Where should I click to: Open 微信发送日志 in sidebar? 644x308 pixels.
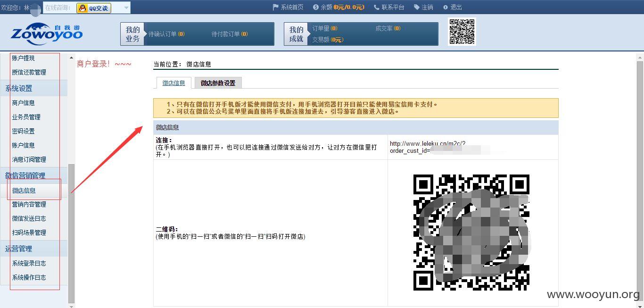pyautogui.click(x=29, y=218)
